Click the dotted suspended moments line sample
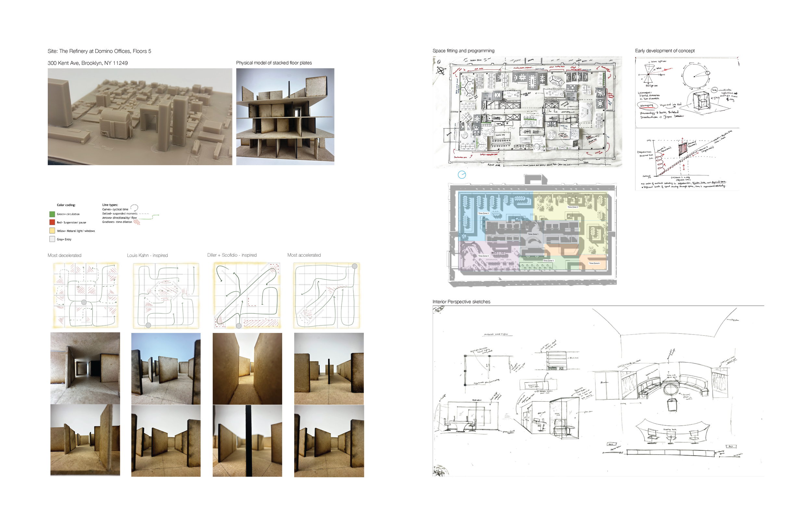This screenshot has width=812, height=525. [x=144, y=214]
